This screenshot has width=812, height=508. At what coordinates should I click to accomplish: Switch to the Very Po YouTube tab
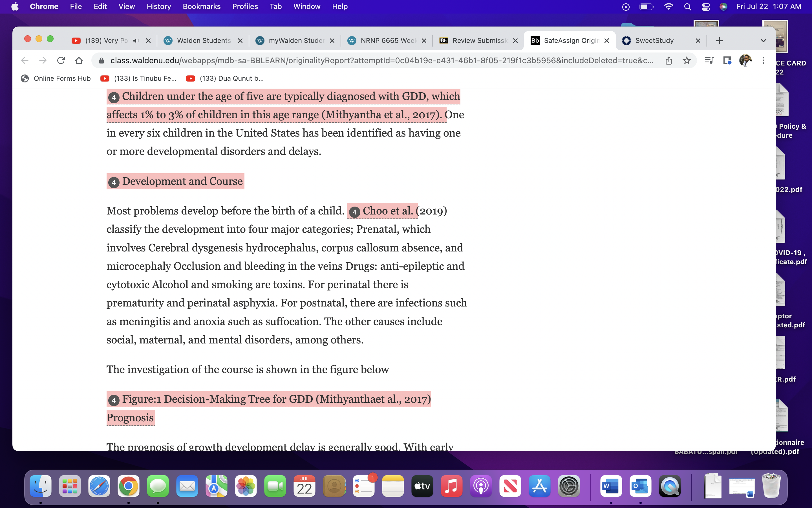click(106, 41)
